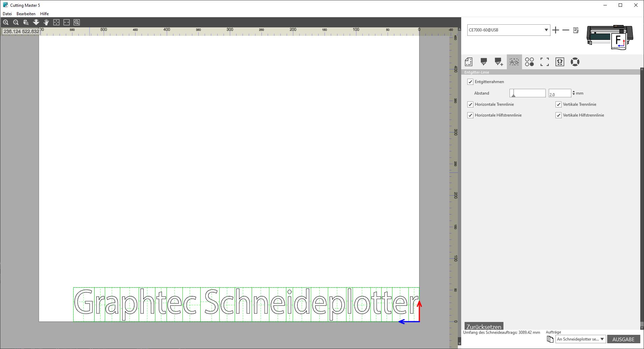The width and height of the screenshot is (644, 349).
Task: Open the add tool condition tab
Action: [x=499, y=62]
